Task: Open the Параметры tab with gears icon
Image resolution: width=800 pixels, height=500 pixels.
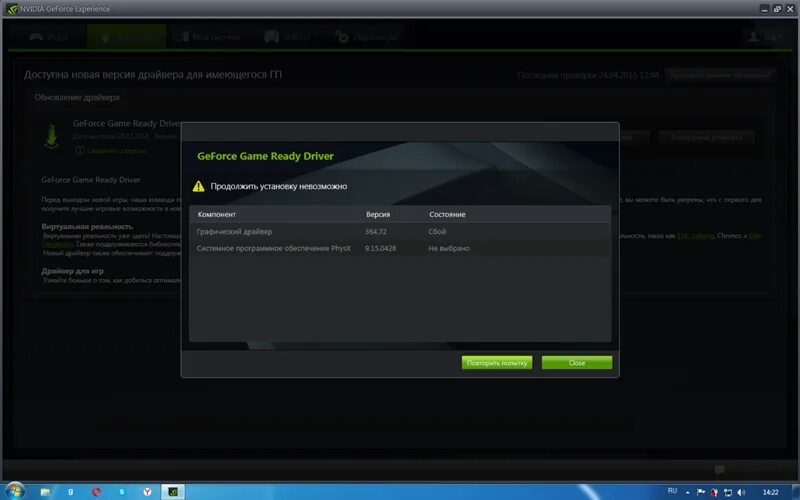Action: [x=366, y=37]
